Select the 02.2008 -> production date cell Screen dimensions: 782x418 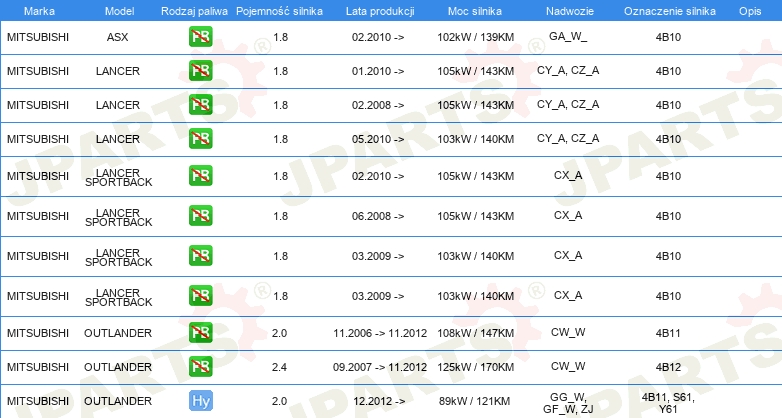tap(378, 105)
